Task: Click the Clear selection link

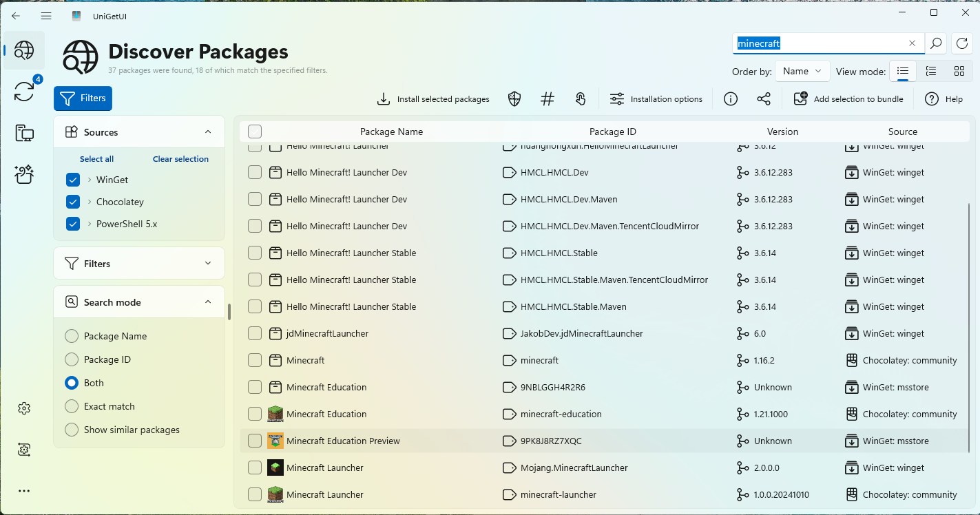Action: [x=180, y=159]
